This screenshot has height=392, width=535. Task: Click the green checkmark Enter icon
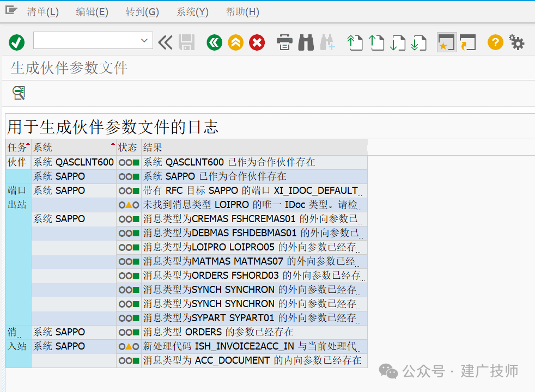tap(16, 42)
